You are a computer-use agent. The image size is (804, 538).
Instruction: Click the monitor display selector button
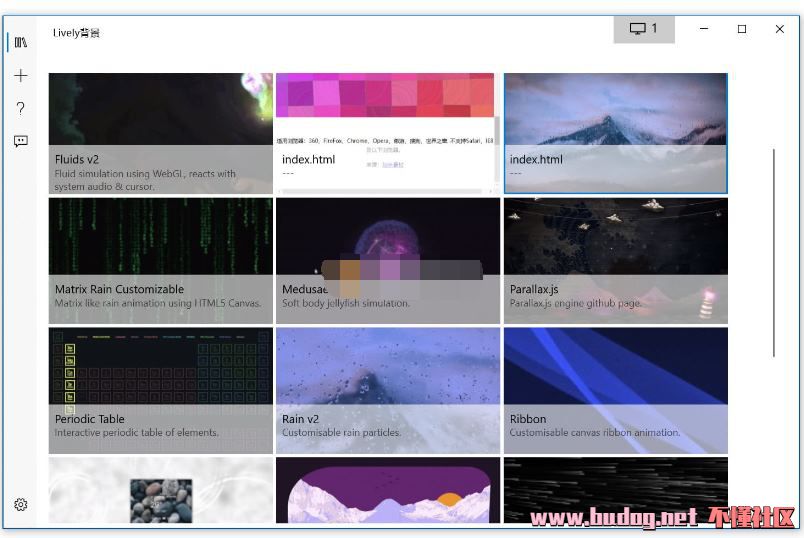(644, 29)
